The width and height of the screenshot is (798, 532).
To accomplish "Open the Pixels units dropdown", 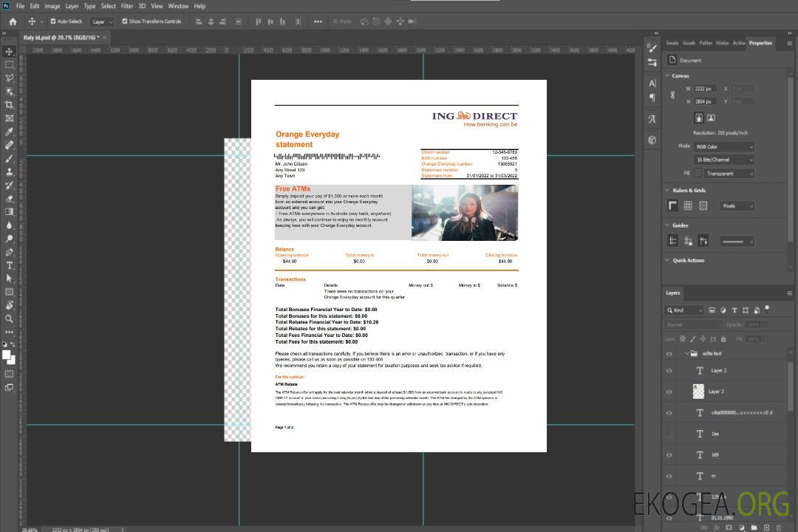I will [x=737, y=205].
